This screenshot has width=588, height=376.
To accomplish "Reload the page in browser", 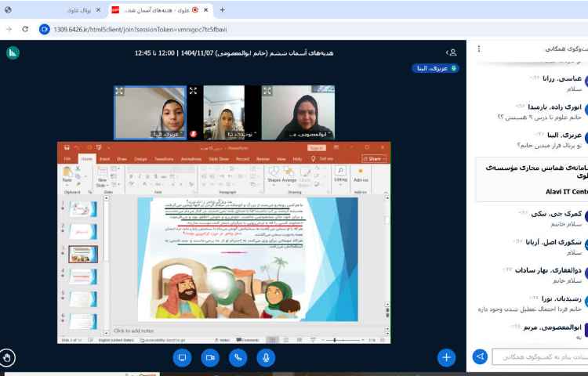I will tap(25, 29).
